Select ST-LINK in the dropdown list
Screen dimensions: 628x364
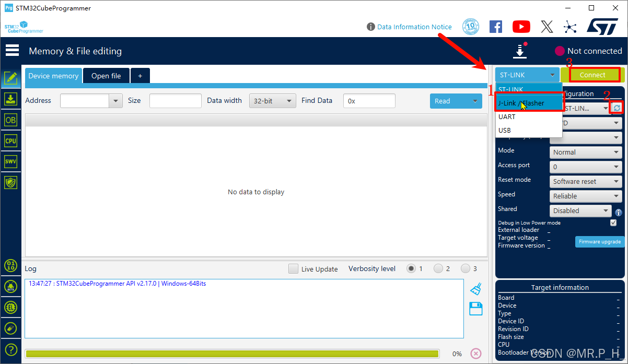(529, 89)
